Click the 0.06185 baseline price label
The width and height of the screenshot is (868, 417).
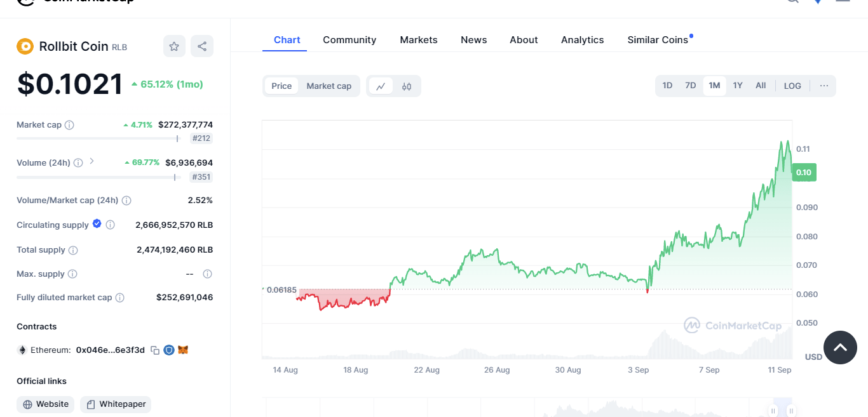coord(281,289)
